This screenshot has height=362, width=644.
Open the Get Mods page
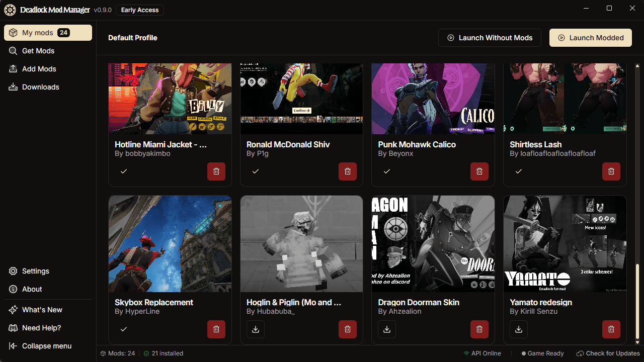click(38, 51)
